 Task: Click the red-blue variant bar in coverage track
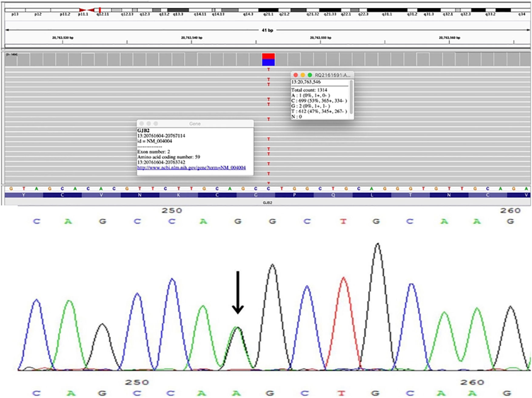point(268,59)
